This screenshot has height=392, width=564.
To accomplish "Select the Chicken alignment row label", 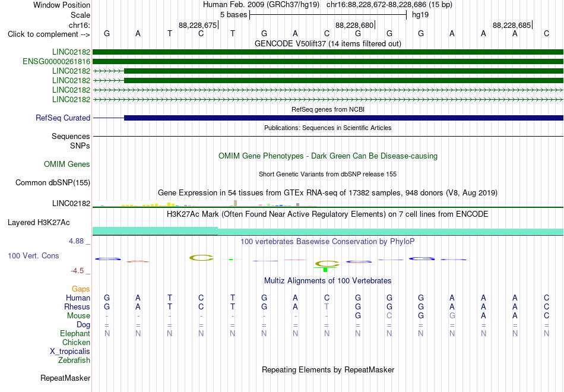I will tap(76, 342).
